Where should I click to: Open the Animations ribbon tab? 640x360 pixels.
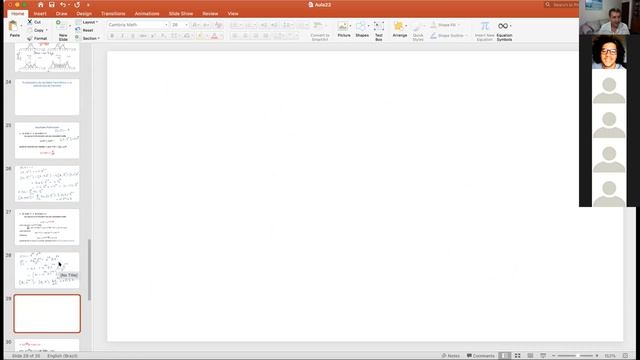pyautogui.click(x=147, y=13)
